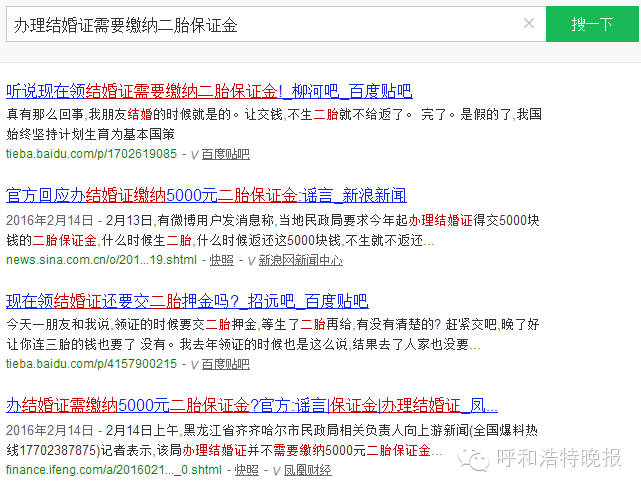
Task: Click snippet line 2016年2月14日 - 2月13日,有微博用户发消息称
Action: pyautogui.click(x=140, y=221)
